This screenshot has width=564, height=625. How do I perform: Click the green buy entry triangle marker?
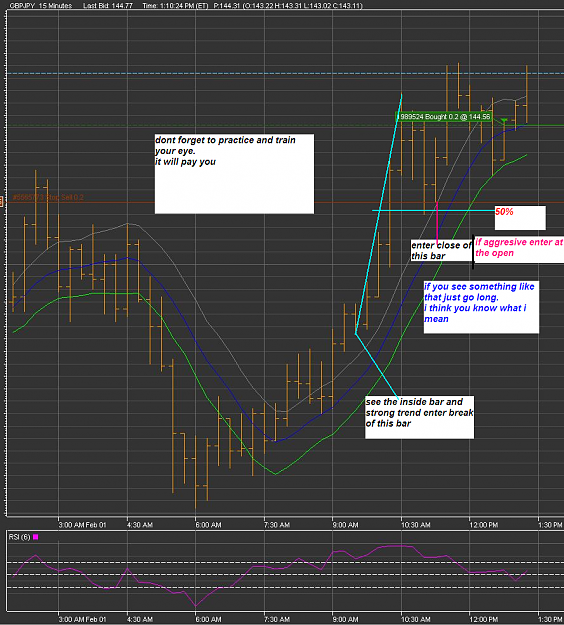pos(504,120)
